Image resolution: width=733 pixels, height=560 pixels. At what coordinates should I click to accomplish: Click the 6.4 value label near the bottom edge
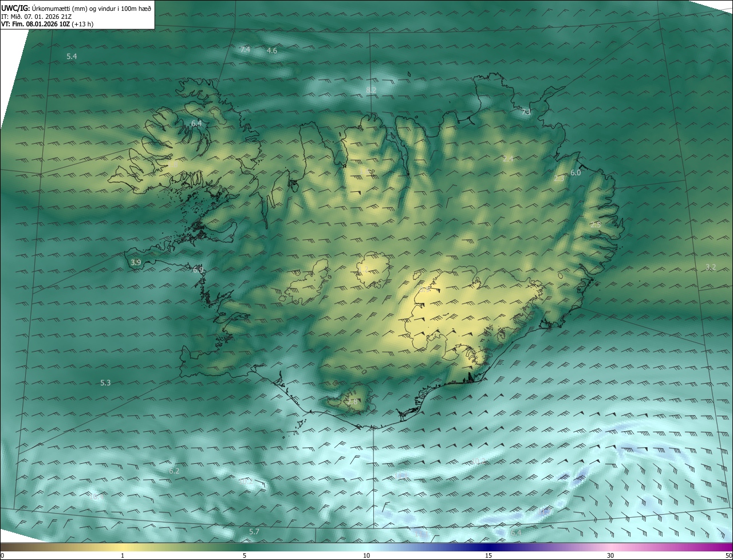point(516,533)
